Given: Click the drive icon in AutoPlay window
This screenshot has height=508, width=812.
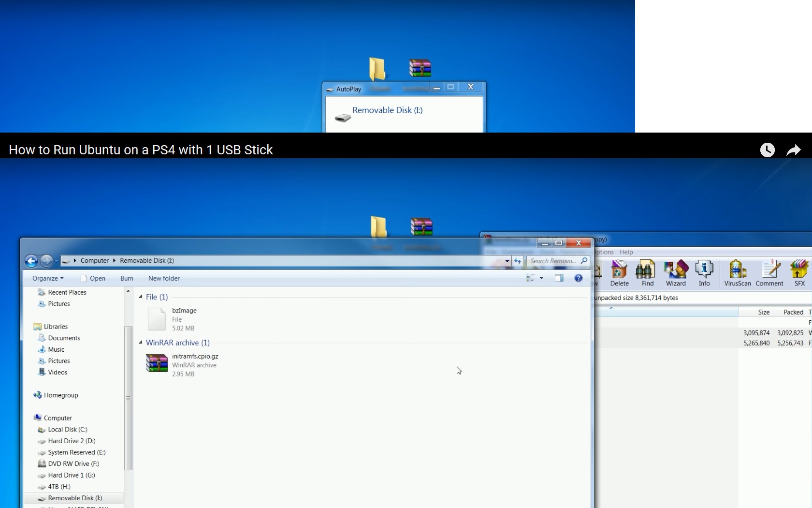Looking at the screenshot, I should tap(343, 118).
